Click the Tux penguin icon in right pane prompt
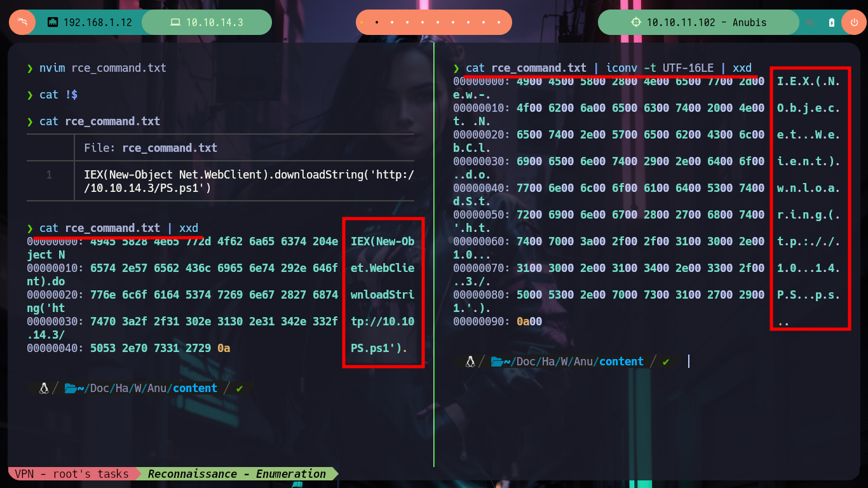The image size is (868, 488). click(x=470, y=362)
